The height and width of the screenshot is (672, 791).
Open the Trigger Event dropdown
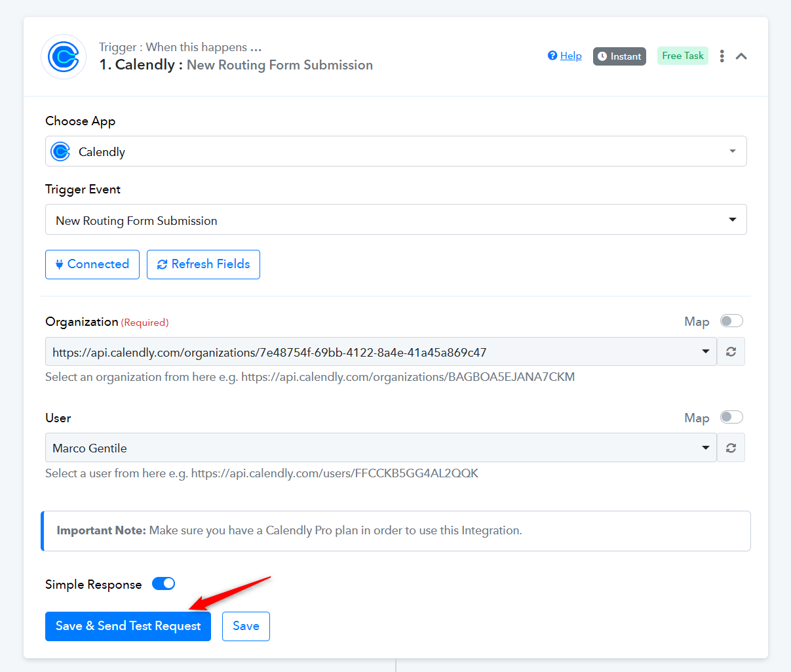(x=396, y=220)
